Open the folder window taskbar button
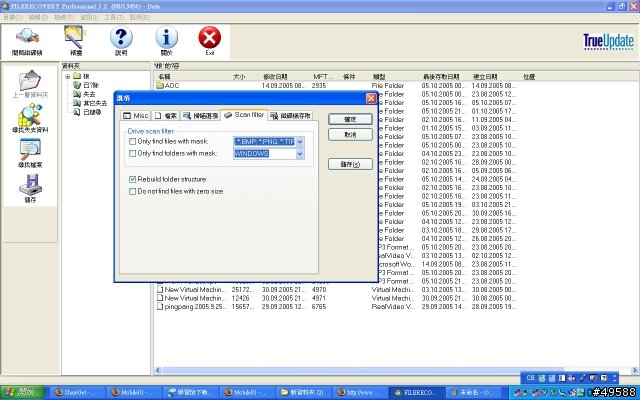The height and width of the screenshot is (400, 640). point(305,393)
